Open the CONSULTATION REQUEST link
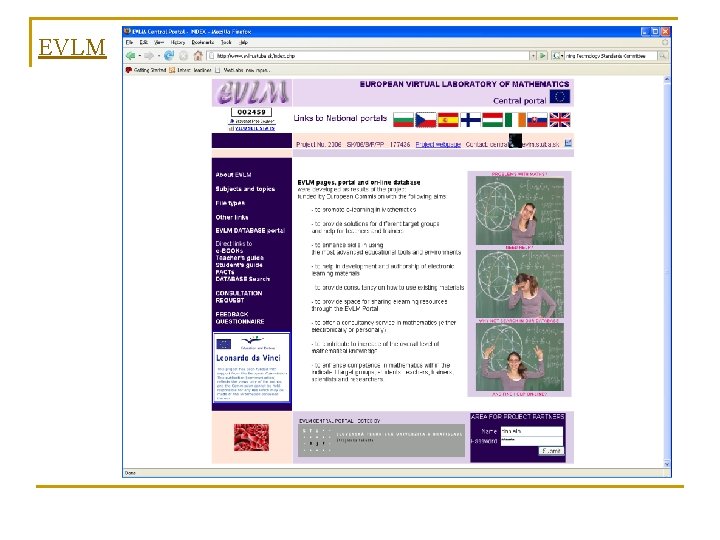Image resolution: width=720 pixels, height=540 pixels. click(x=239, y=297)
